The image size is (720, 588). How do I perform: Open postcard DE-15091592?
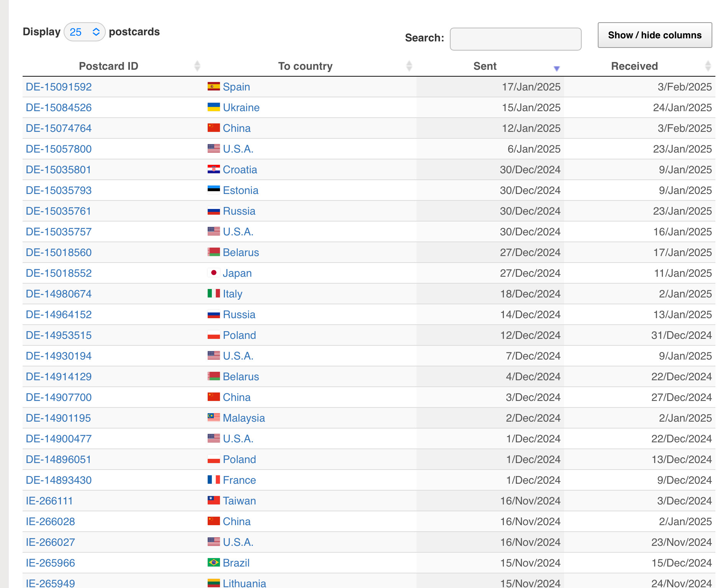tap(59, 87)
